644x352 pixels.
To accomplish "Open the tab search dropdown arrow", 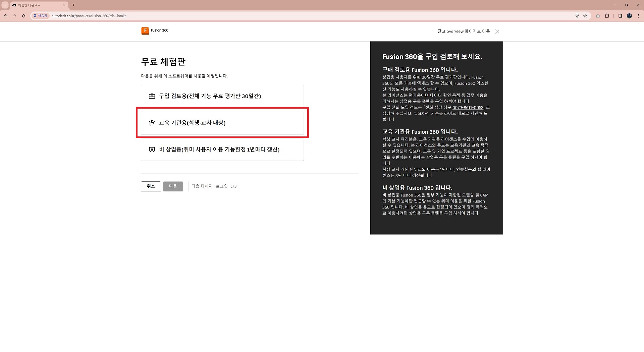I will tap(5, 5).
